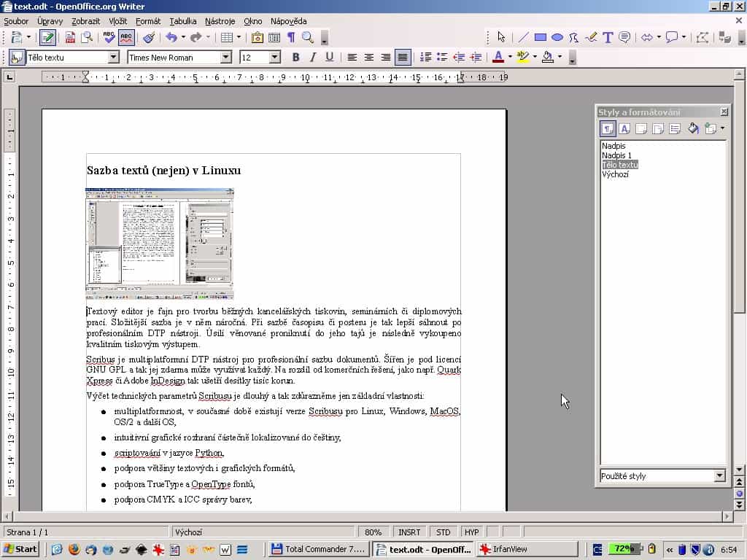Screen dimensions: 747x560
Task: Insert a table using the Table icon
Action: click(x=227, y=38)
